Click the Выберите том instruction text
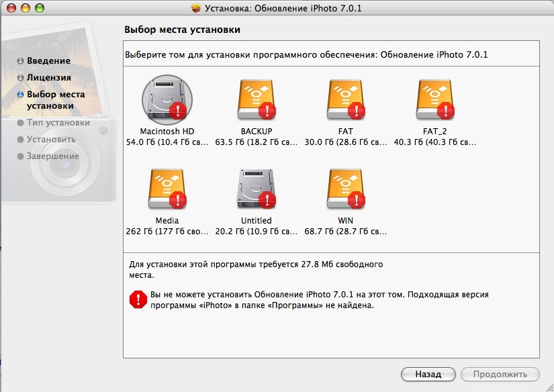554x392 pixels. 306,55
